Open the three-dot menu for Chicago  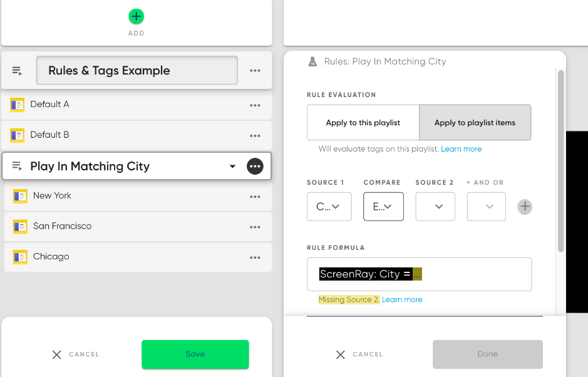coord(255,257)
